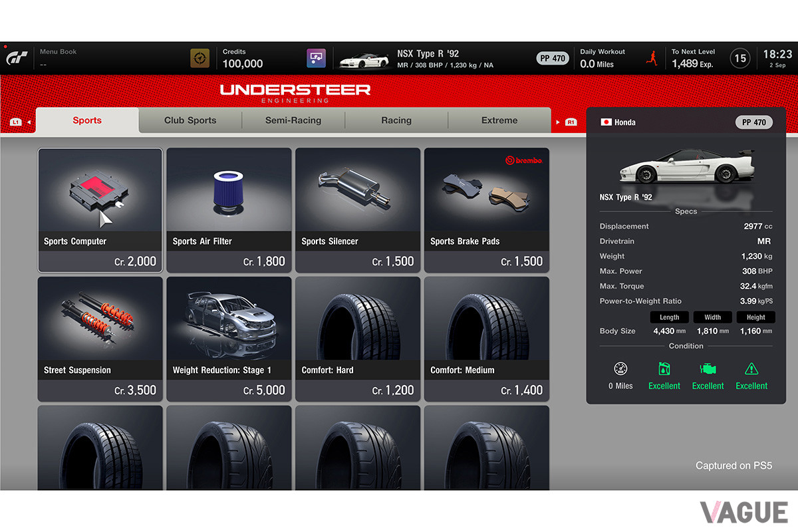
Task: Click the level 15 circle badge
Action: click(740, 59)
